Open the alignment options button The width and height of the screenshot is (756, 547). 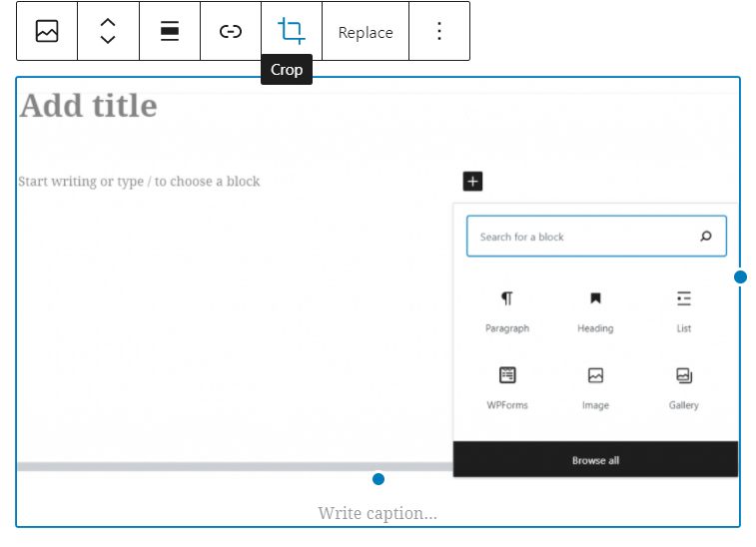[x=169, y=31]
